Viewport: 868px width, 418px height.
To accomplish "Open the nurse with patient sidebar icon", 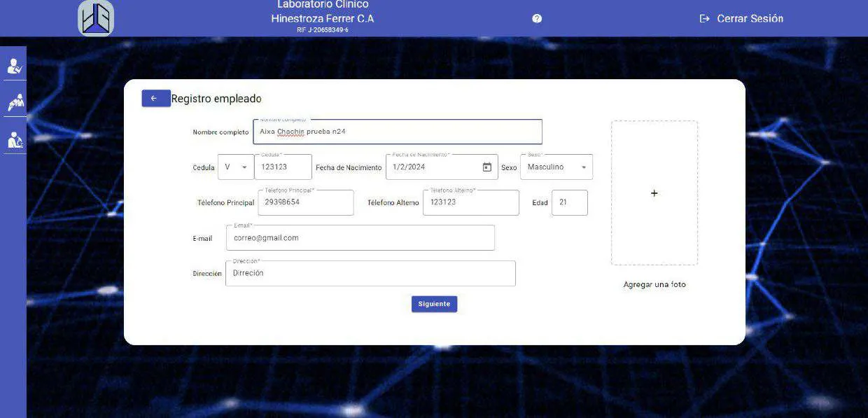I will (14, 103).
